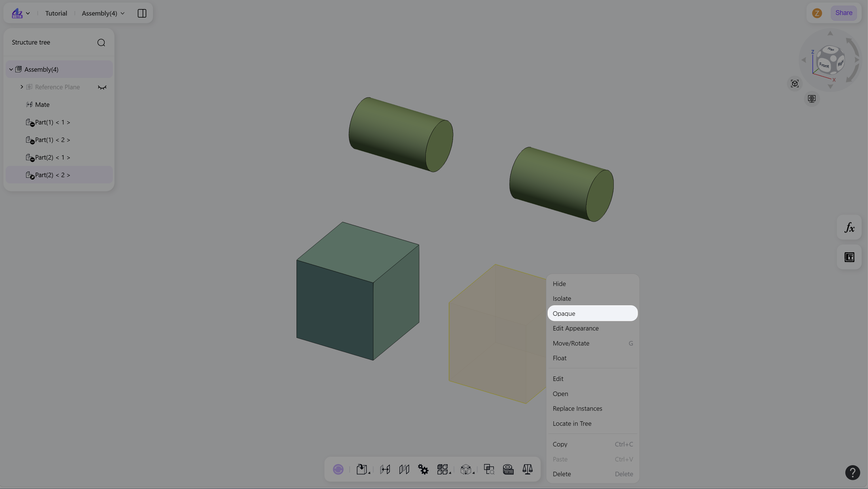
Task: Click the double gears toolbar icon
Action: coord(423,469)
